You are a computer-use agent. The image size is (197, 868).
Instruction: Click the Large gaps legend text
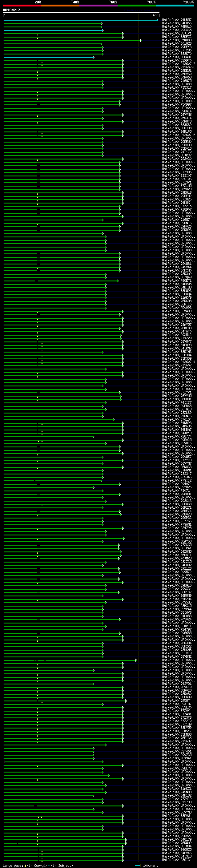(x=38, y=865)
